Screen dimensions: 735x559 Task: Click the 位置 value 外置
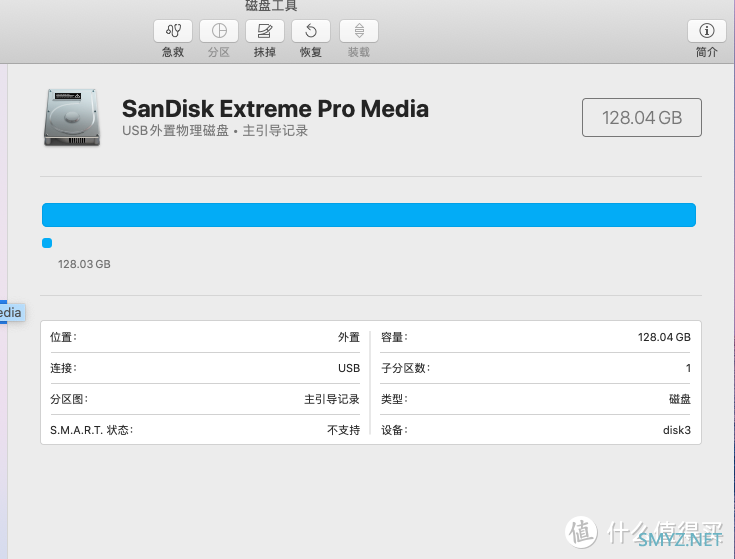349,337
